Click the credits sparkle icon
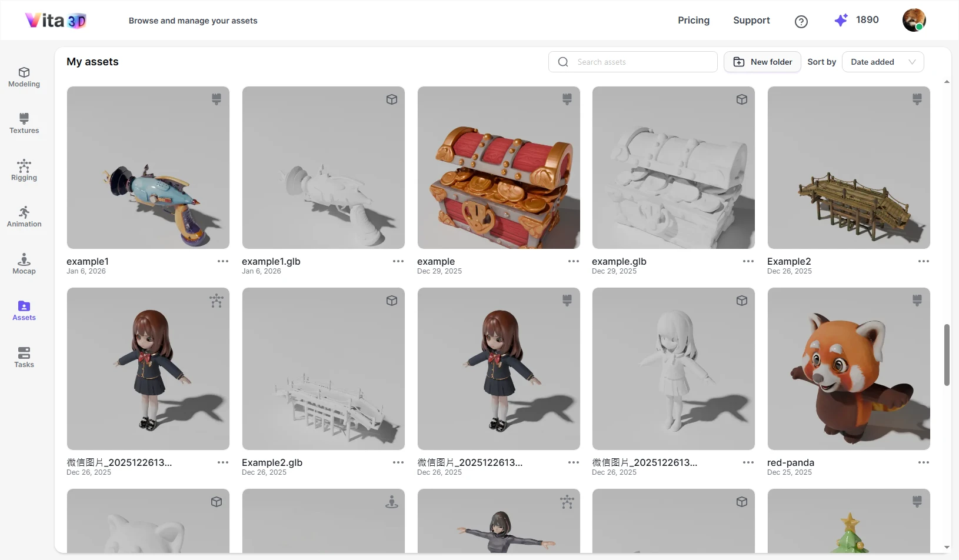 (841, 20)
